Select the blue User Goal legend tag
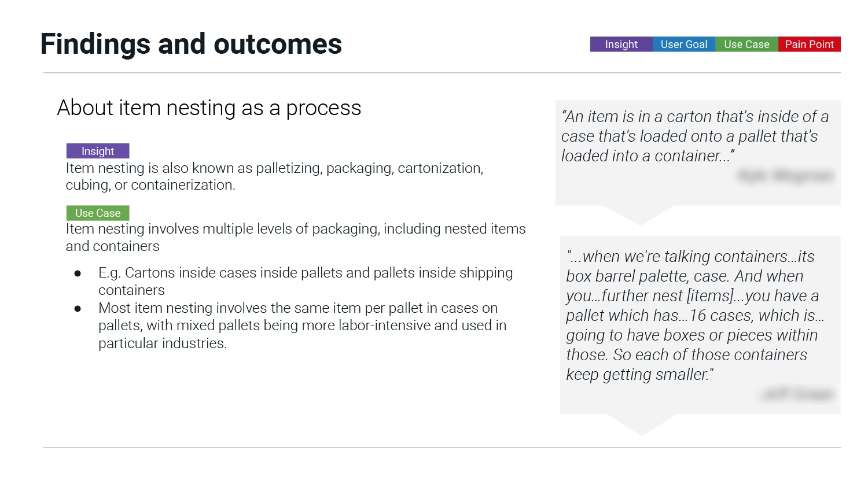The image size is (868, 488). [684, 45]
